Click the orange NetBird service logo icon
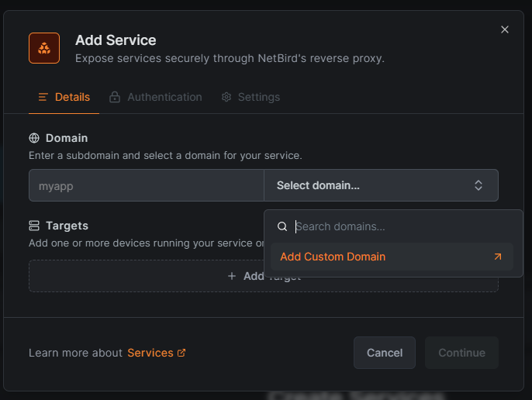The height and width of the screenshot is (400, 532). tap(44, 48)
